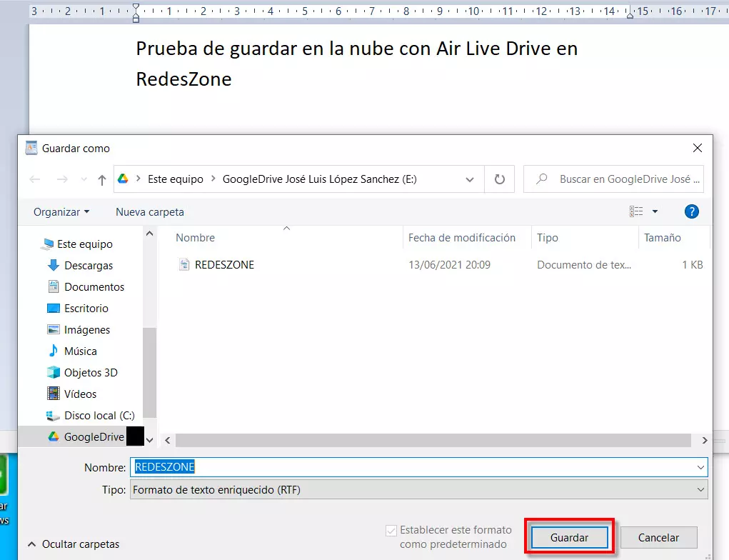Click the change view layout icon
The width and height of the screenshot is (729, 560).
click(636, 211)
